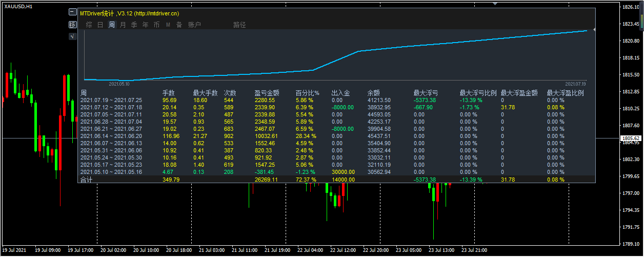Image resolution: width=644 pixels, height=257 pixels.
Task: Click the 2021.07.19 chart end date
Action: tap(575, 83)
